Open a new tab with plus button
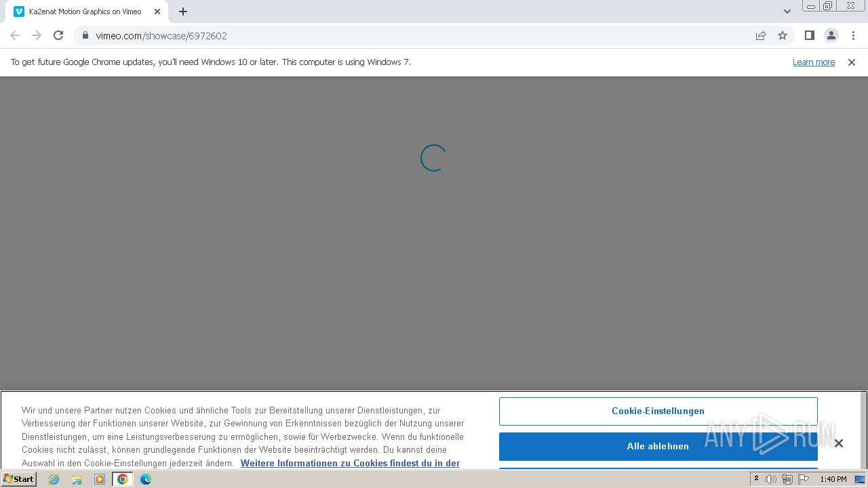 (183, 12)
